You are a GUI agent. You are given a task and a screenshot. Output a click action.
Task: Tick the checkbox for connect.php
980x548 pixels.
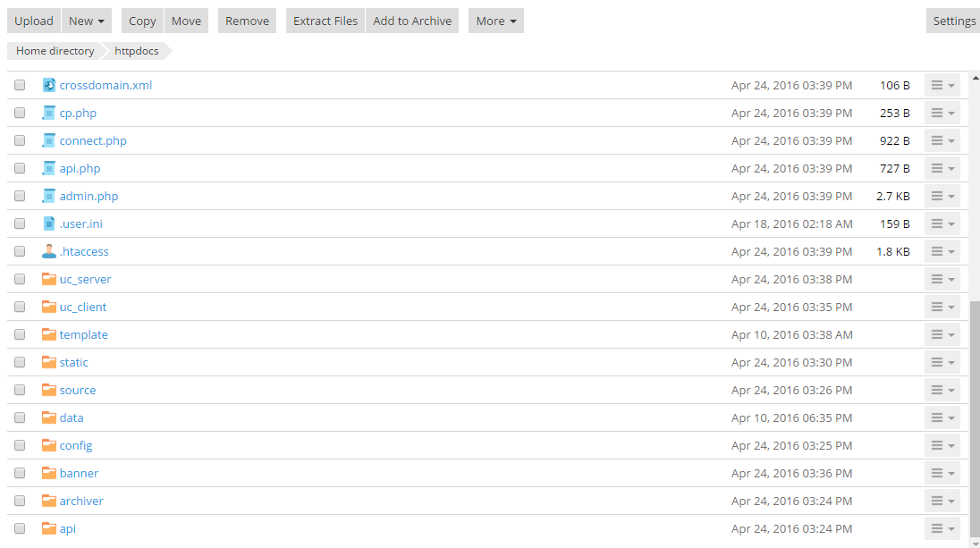[x=20, y=141]
